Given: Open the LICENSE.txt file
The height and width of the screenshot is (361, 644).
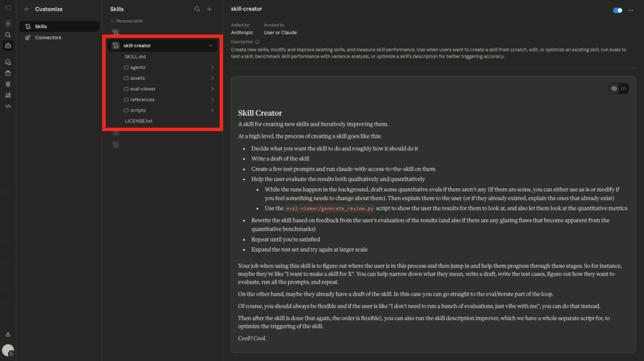Looking at the screenshot, I should click(x=138, y=121).
